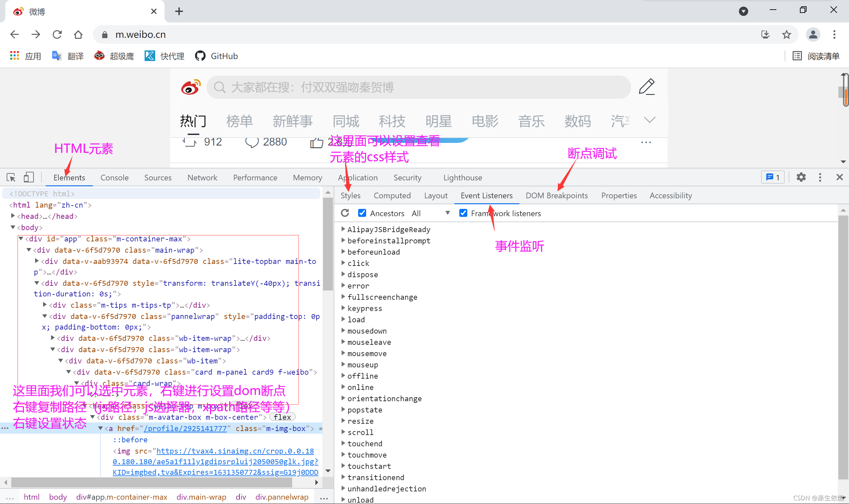Viewport: 849px width, 504px height.
Task: Close the 微博 browser tab
Action: tap(154, 12)
